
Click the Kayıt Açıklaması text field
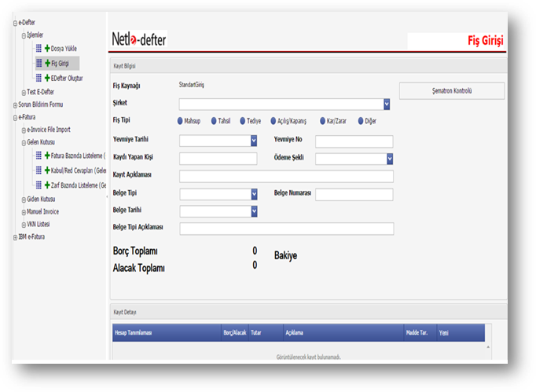coord(286,176)
